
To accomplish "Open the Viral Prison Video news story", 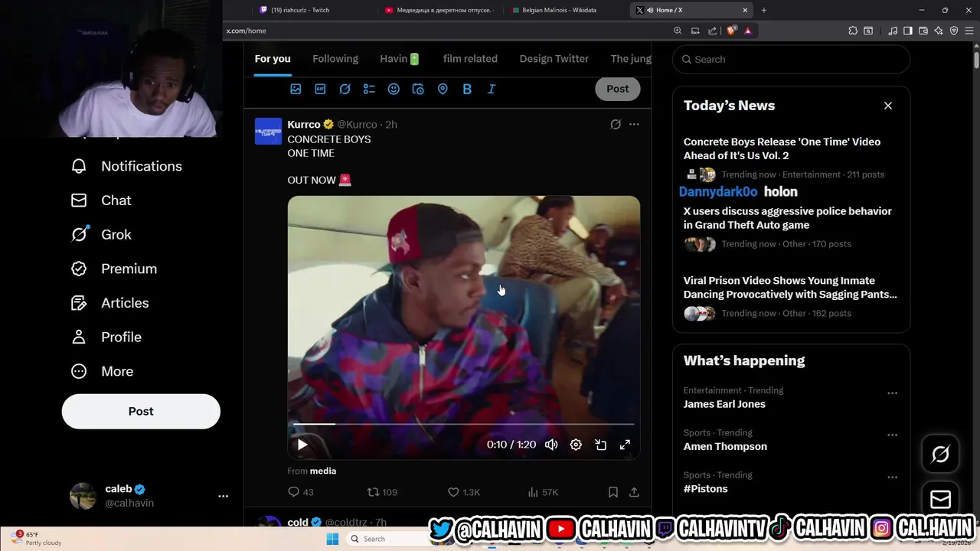I will (x=790, y=288).
